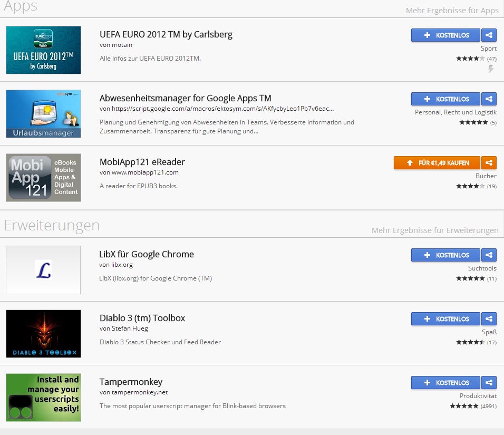Screen dimensions: 504x435
Task: Click publisher von tampermonkey.net
Action: coord(133,392)
